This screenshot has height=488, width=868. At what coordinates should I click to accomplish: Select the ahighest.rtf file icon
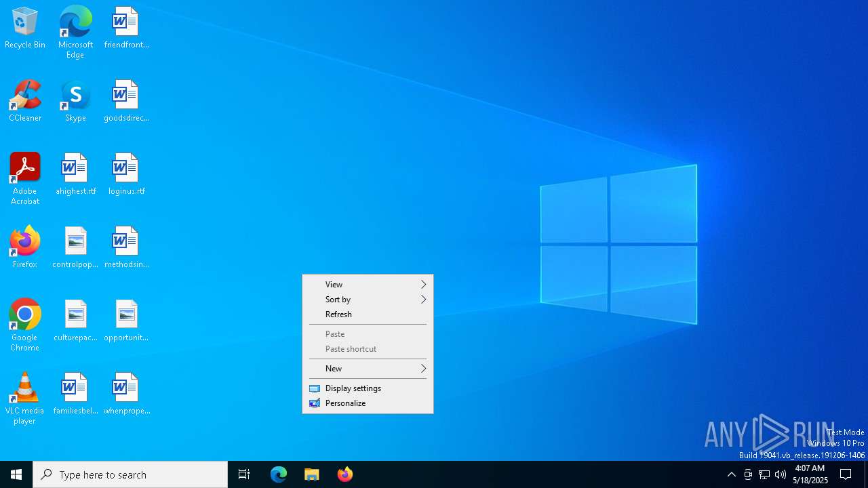pyautogui.click(x=75, y=175)
